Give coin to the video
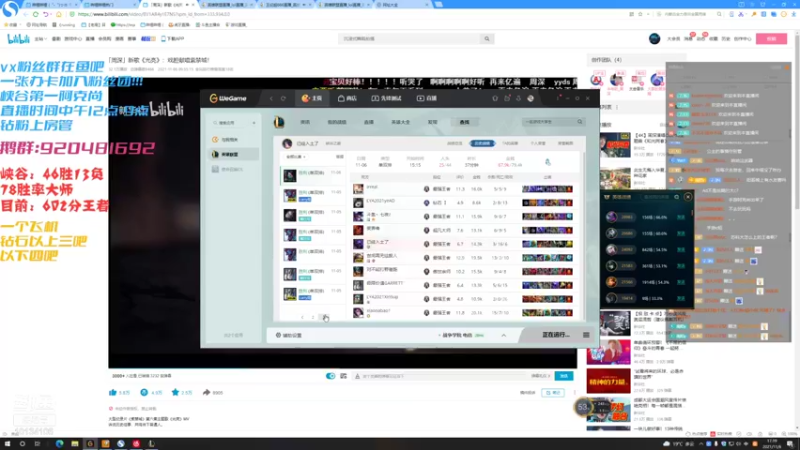This screenshot has width=800, height=450. pyautogui.click(x=144, y=392)
